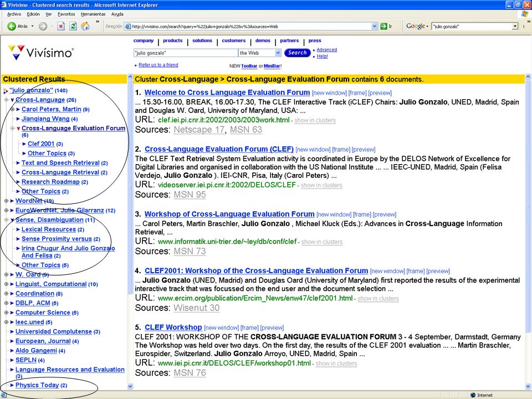The image size is (532, 399).
Task: Open the Toolbar download link
Action: point(249,66)
